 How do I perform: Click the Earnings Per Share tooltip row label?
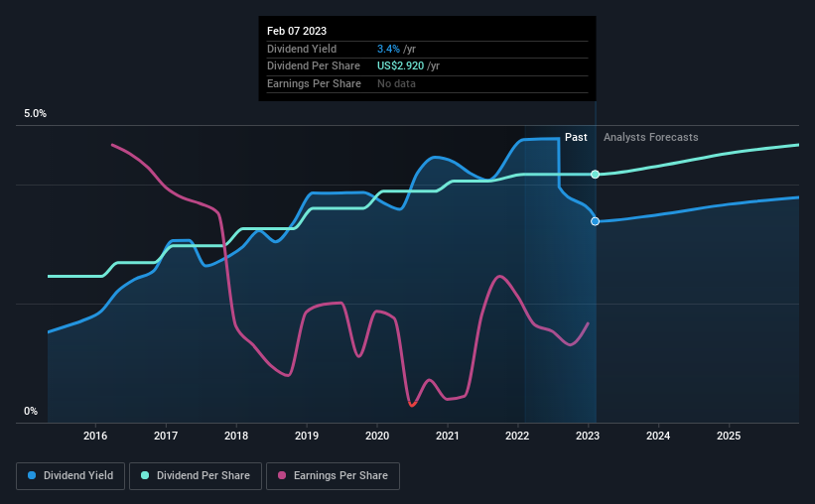coord(314,83)
